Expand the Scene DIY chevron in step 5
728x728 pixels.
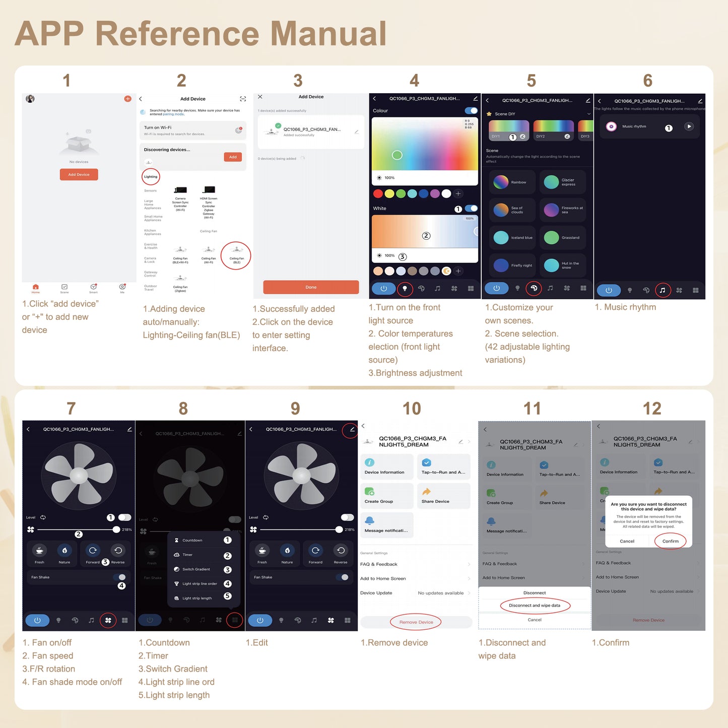588,114
